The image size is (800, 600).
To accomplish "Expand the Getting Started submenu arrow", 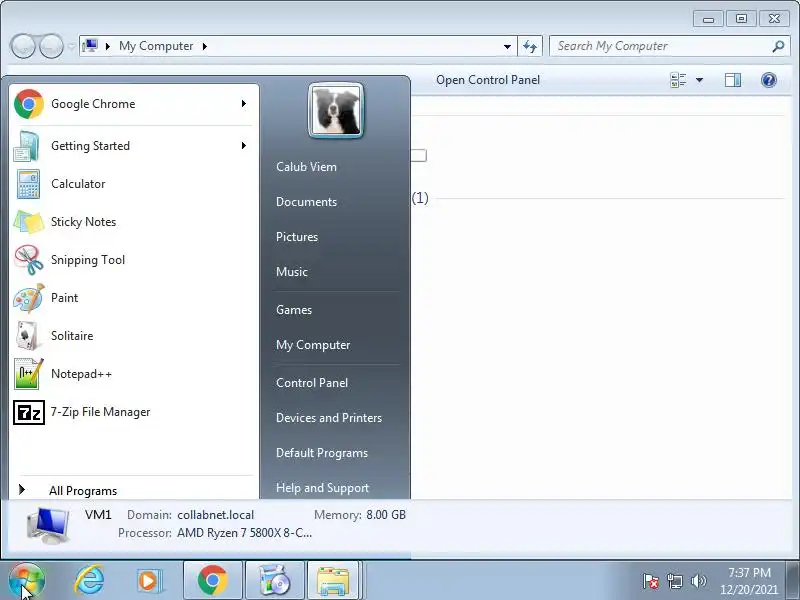I will tap(244, 145).
